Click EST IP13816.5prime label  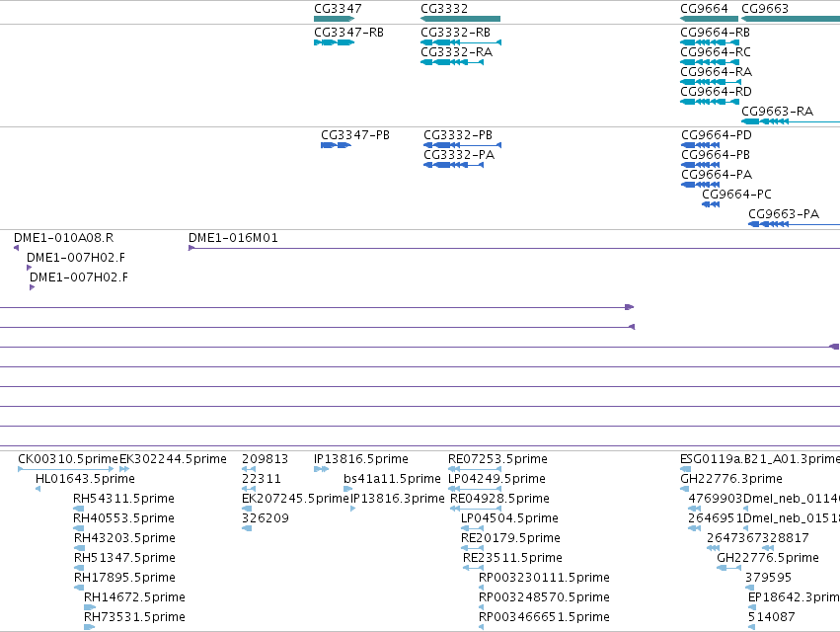tap(361, 459)
